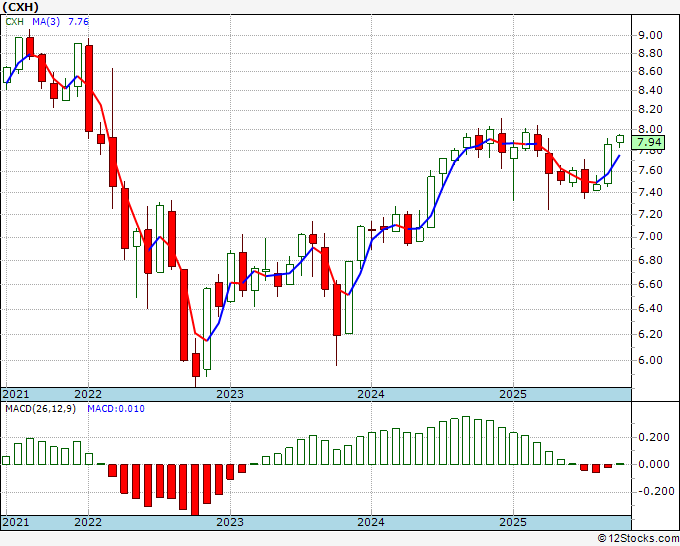Click the 7.00 price axis label
Viewport: 680px width, 546px height.
pyautogui.click(x=650, y=237)
